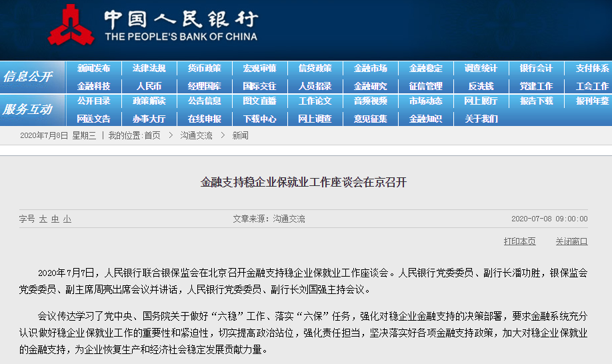Open the 新闻发布 menu item
612x364 pixels.
coord(93,68)
